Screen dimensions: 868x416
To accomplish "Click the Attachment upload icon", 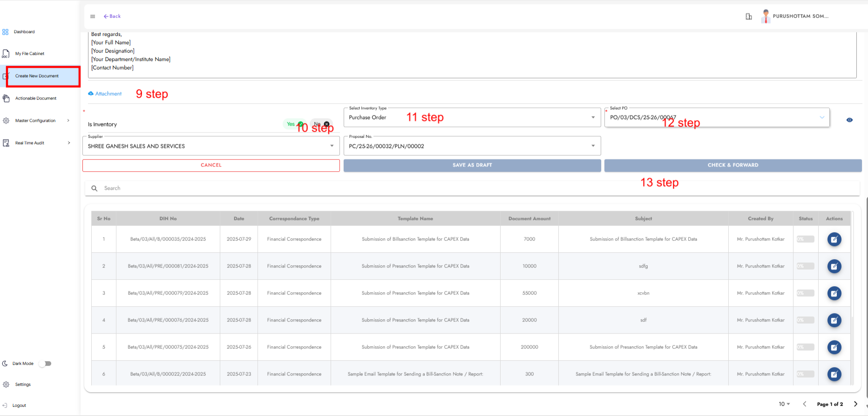I will pyautogui.click(x=91, y=94).
